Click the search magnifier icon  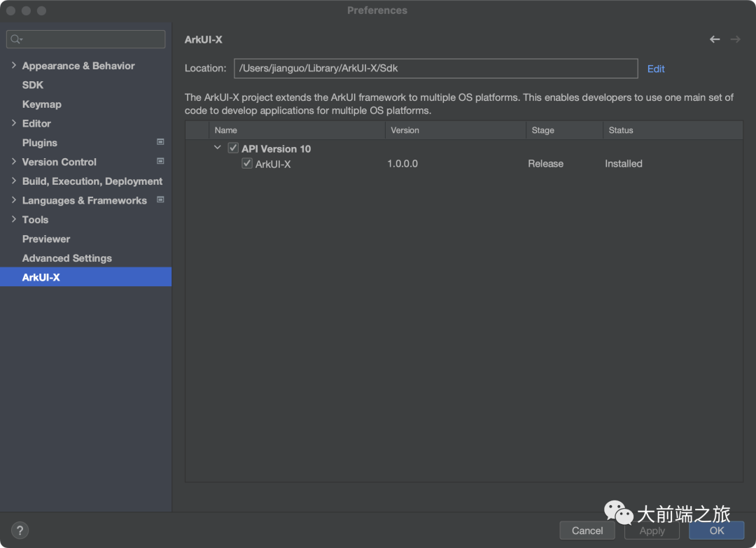(x=16, y=39)
